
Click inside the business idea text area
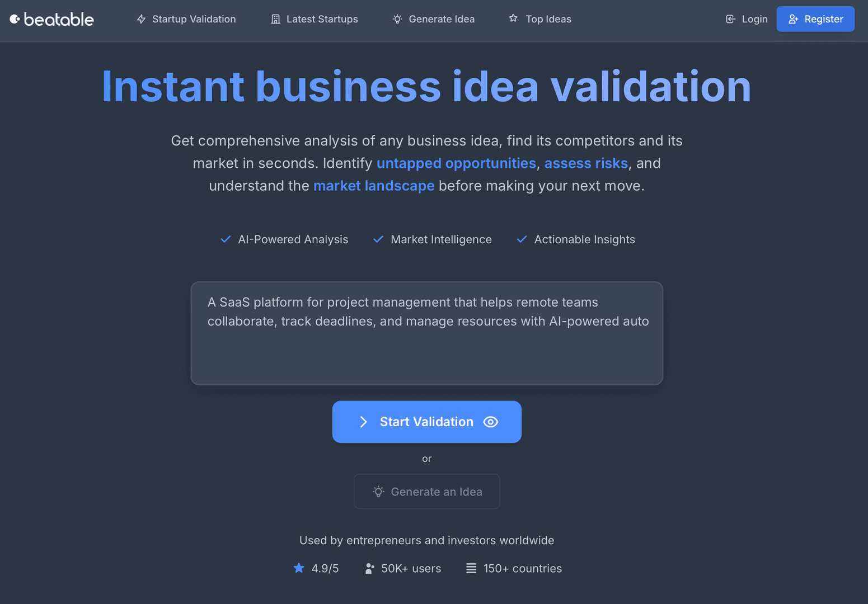[426, 333]
